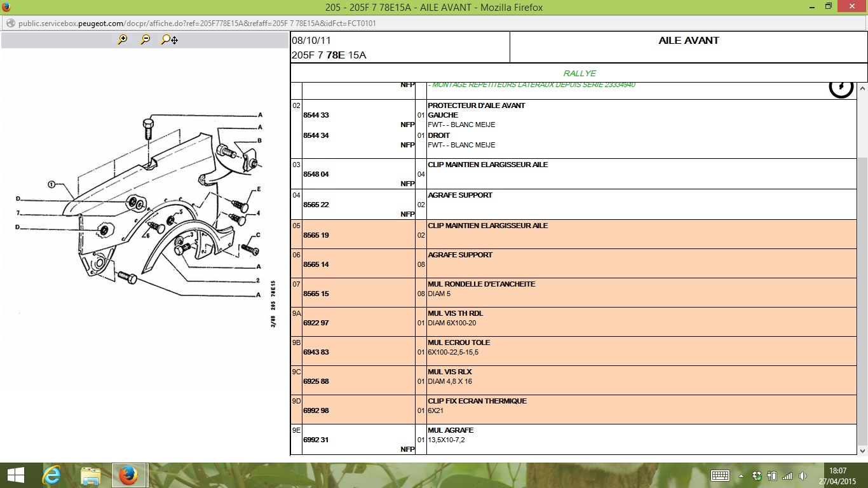Image resolution: width=868 pixels, height=488 pixels.
Task: Check the battery power status icon
Action: click(x=772, y=476)
